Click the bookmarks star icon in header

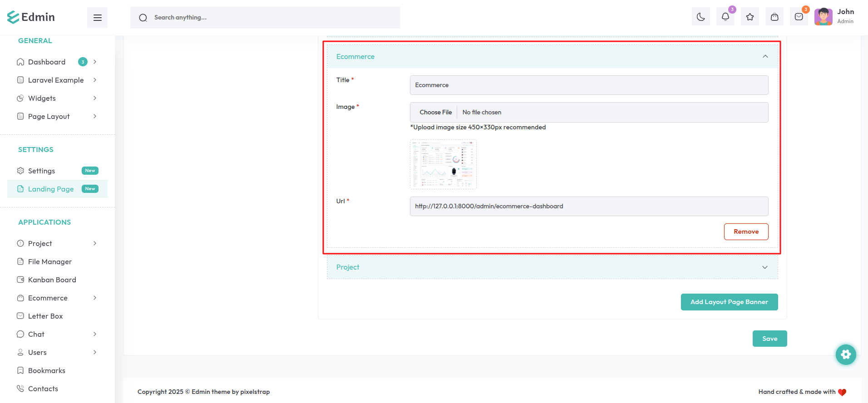(750, 17)
